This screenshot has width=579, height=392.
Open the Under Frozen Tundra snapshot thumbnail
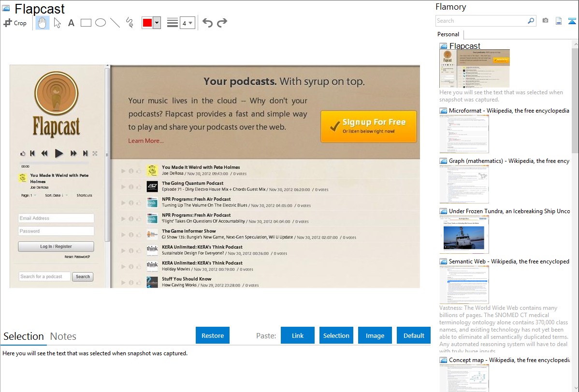pos(464,234)
